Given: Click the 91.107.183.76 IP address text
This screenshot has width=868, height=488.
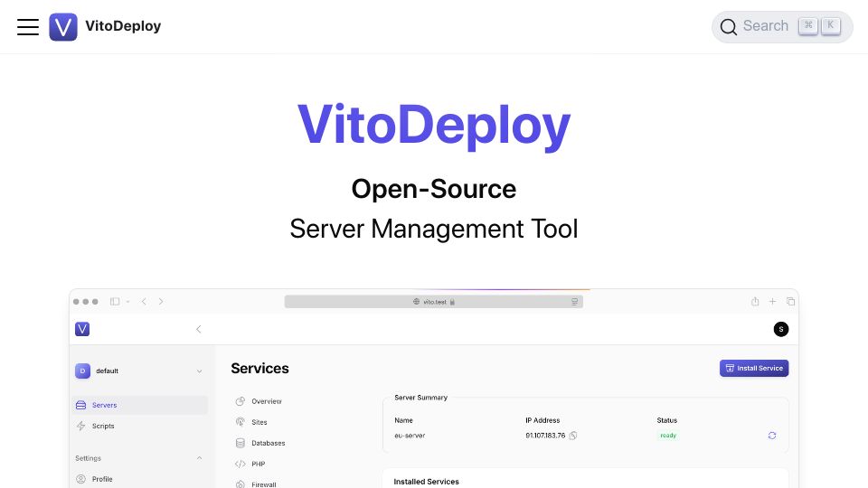Looking at the screenshot, I should [x=545, y=436].
